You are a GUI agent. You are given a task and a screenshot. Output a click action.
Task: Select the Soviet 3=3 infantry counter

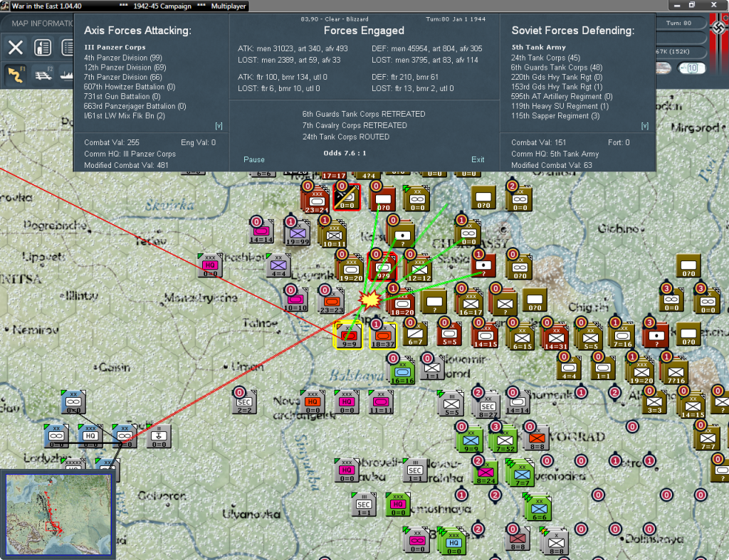[x=654, y=402]
